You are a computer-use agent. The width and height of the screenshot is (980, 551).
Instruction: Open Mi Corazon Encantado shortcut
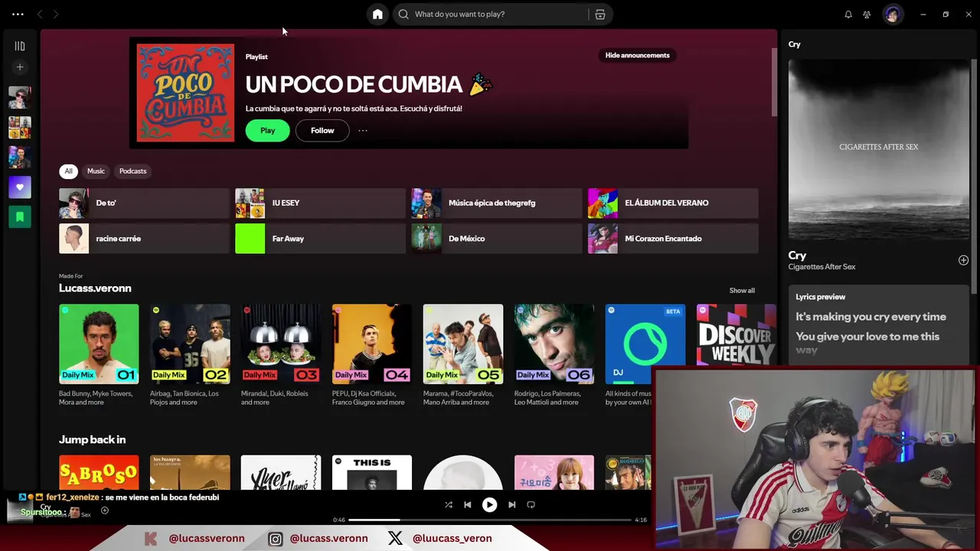click(673, 239)
